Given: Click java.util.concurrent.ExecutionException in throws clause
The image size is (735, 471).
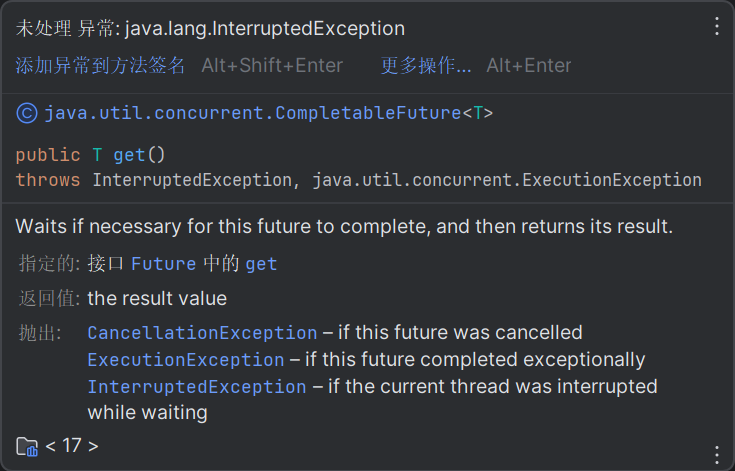Looking at the screenshot, I should tap(507, 180).
